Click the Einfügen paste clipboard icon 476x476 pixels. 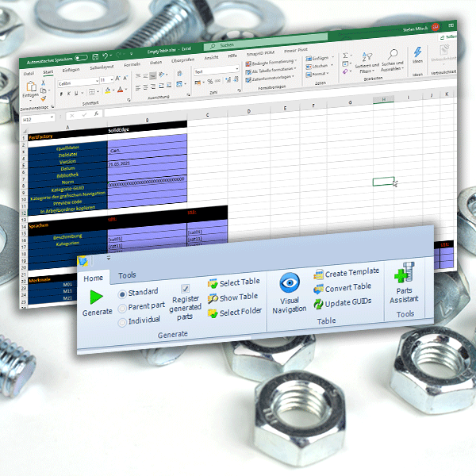pos(31,86)
